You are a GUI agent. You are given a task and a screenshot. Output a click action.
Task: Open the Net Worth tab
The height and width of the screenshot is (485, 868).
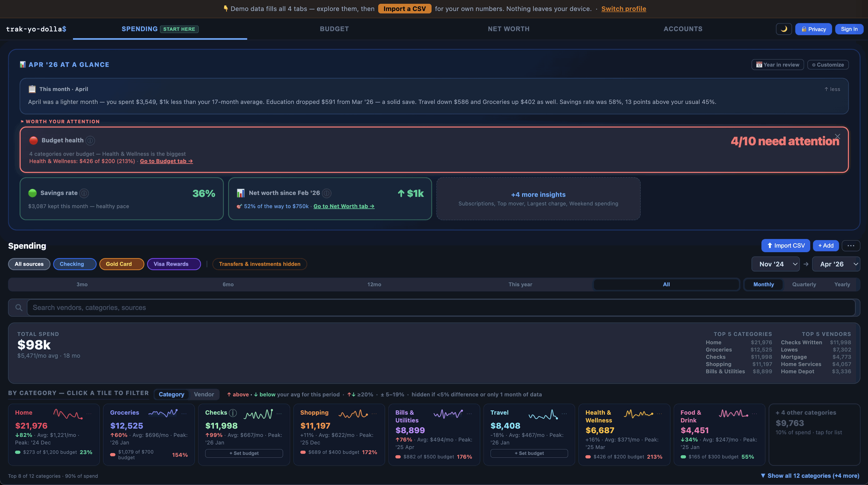point(509,29)
